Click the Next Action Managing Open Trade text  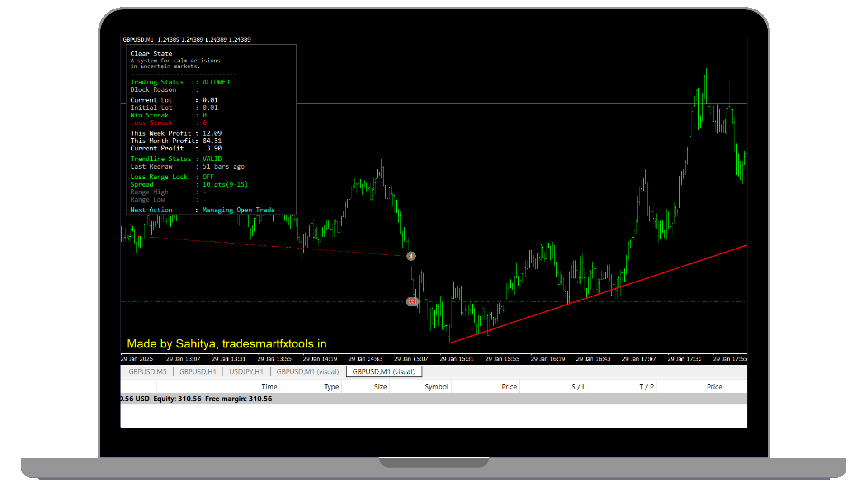coord(238,210)
